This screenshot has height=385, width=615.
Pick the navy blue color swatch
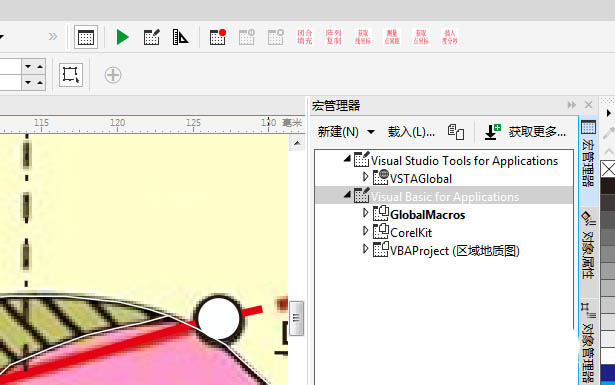(x=608, y=372)
